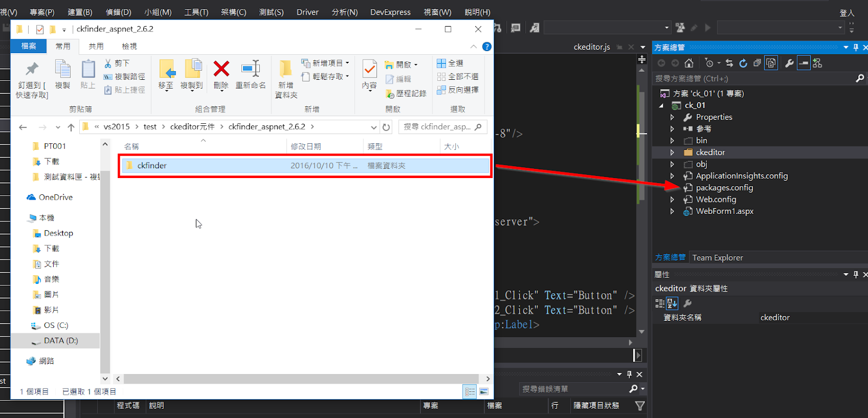This screenshot has width=868, height=418.
Task: Click the Pin to Quick Access (釘選到快速存取) icon
Action: [x=32, y=69]
